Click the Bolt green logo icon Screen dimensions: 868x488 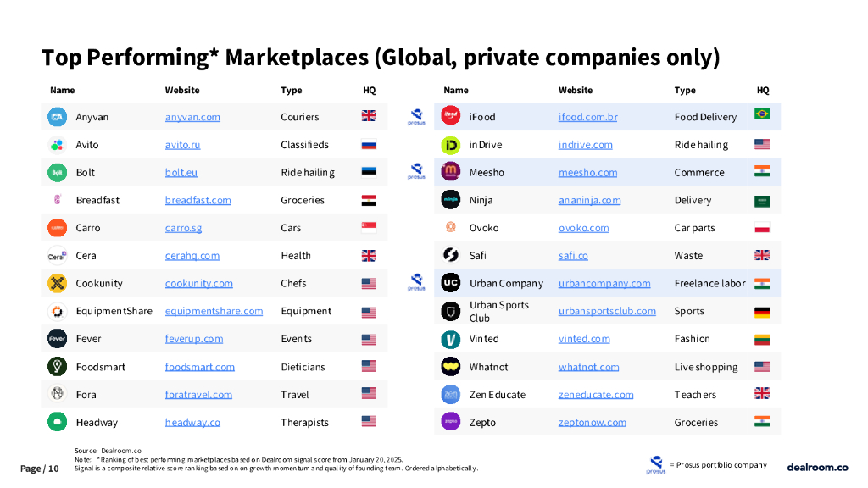57,173
